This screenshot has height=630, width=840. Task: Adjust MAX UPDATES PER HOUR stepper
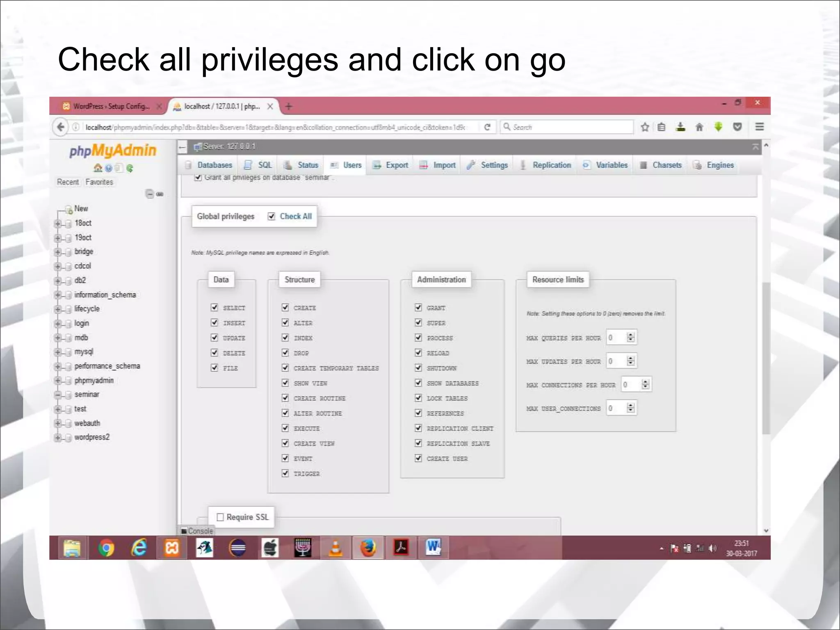pos(631,361)
